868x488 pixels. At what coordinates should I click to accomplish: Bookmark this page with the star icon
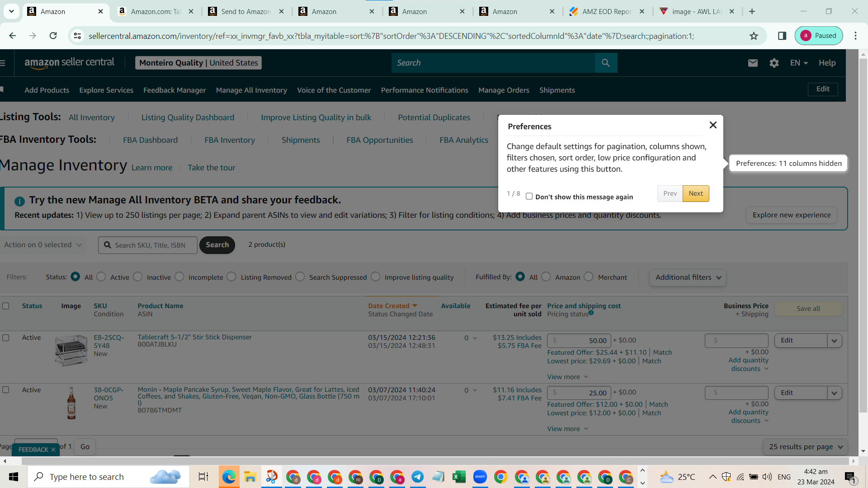[x=754, y=36]
